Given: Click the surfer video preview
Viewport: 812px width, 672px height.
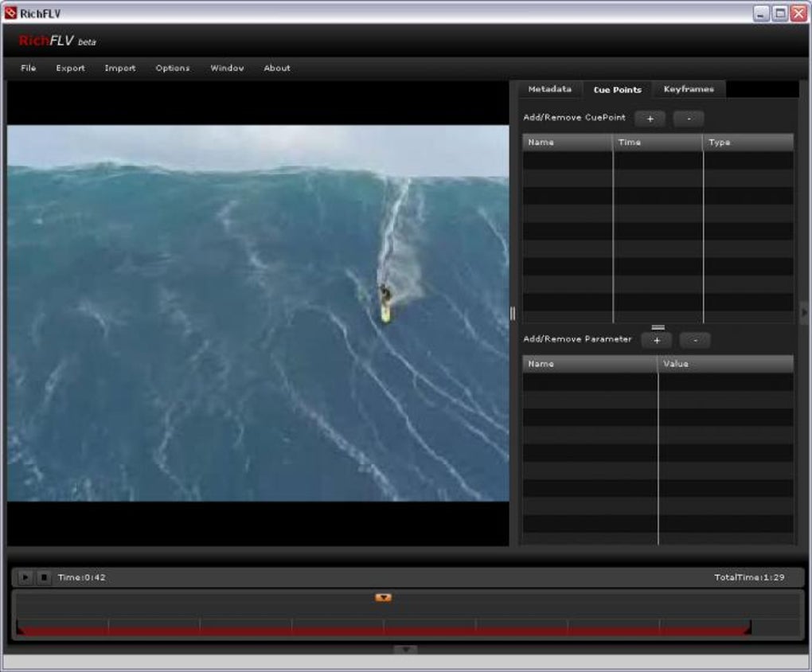Looking at the screenshot, I should pos(258,313).
